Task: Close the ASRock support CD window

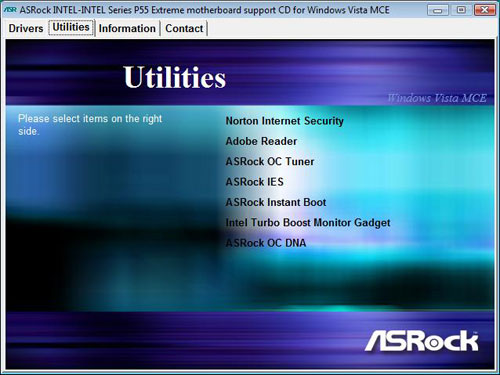Action: [484, 10]
